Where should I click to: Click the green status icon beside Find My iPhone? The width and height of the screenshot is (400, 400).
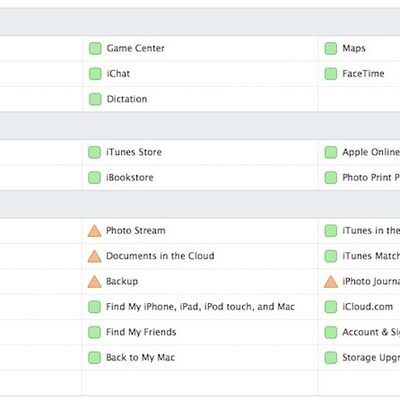click(94, 307)
